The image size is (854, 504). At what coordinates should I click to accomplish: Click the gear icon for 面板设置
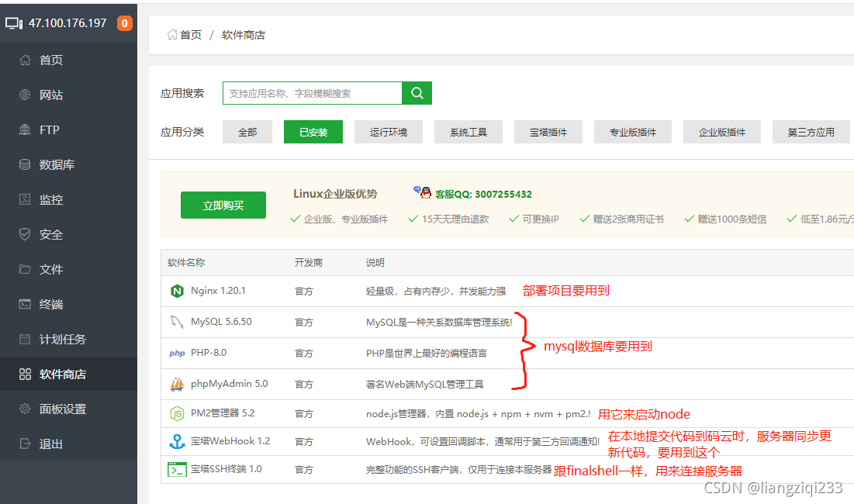[x=25, y=409]
